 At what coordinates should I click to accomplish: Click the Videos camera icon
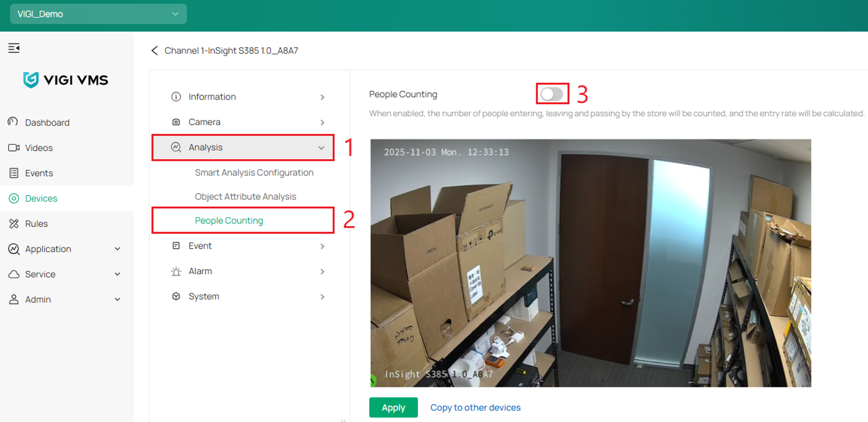pyautogui.click(x=14, y=148)
